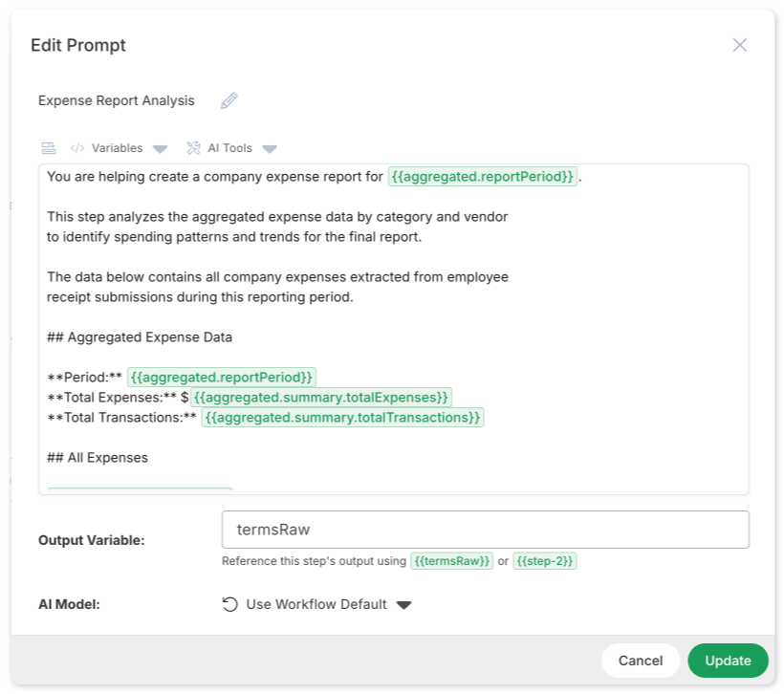Expand the Variables dropdown
This screenshot has width=784, height=694.
(x=160, y=148)
